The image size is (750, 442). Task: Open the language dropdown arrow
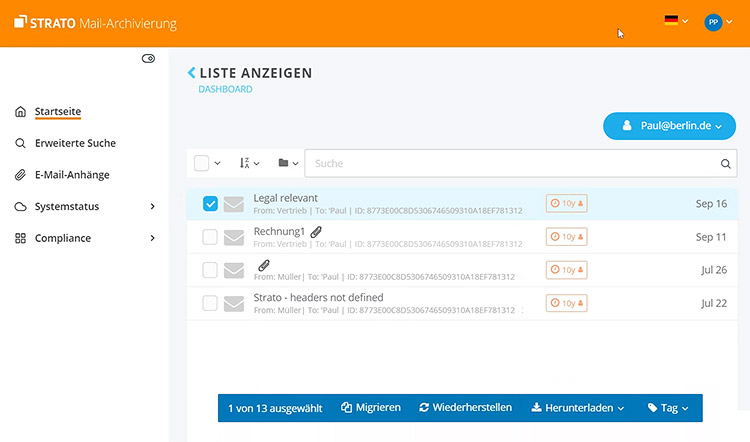click(685, 21)
